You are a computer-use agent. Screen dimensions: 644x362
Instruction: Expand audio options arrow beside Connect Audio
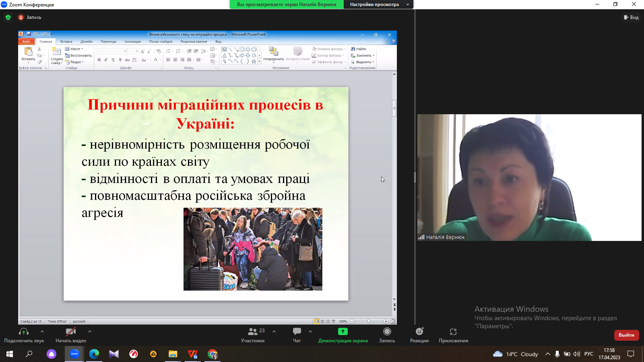pyautogui.click(x=42, y=331)
